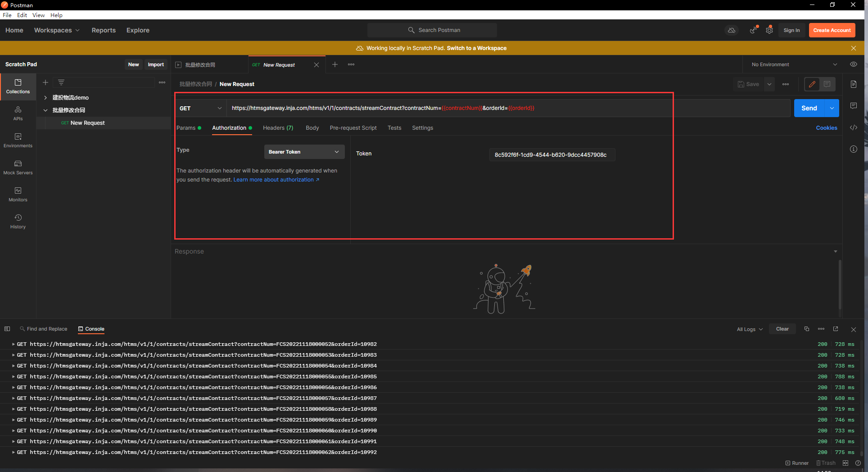
Task: Open the satellite capture requests icon
Action: pyautogui.click(x=754, y=30)
